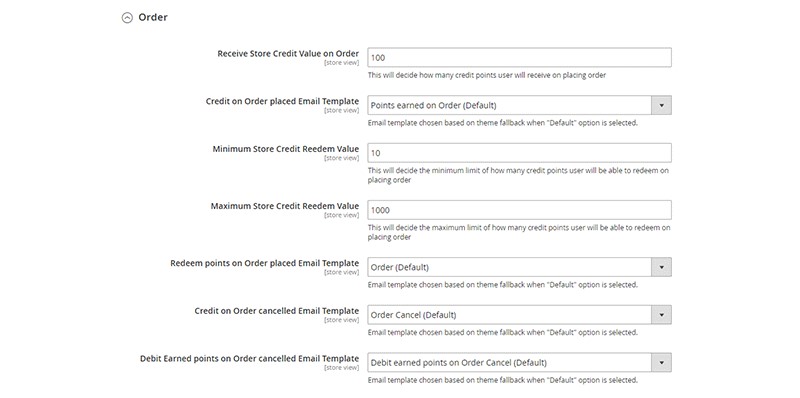Click the Receive Store Credit Value on Order label

click(x=288, y=54)
